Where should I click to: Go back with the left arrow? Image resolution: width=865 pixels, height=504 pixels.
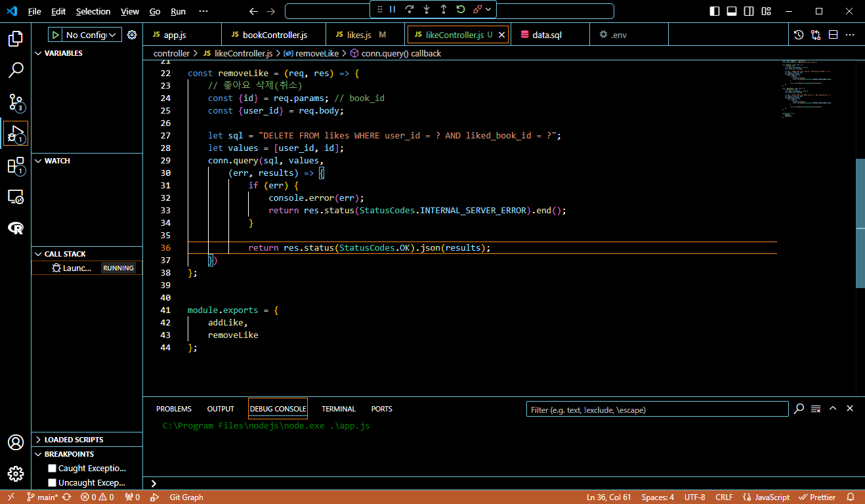254,11
